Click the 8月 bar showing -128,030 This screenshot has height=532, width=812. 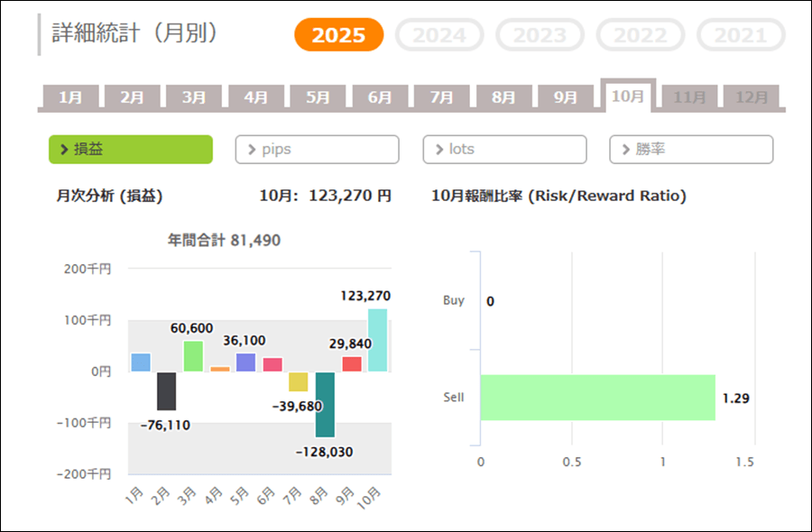[x=325, y=403]
